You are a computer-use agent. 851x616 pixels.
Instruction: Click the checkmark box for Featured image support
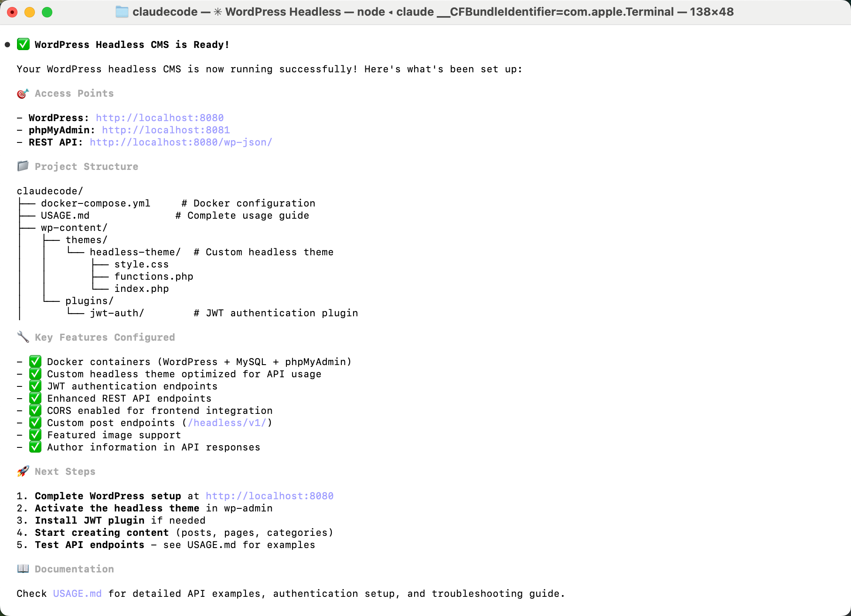[35, 435]
